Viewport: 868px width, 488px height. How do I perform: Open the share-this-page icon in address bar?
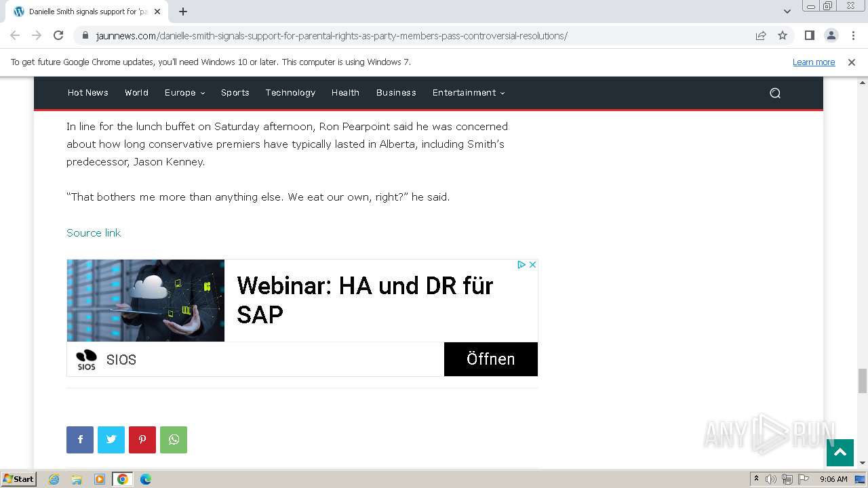point(761,35)
